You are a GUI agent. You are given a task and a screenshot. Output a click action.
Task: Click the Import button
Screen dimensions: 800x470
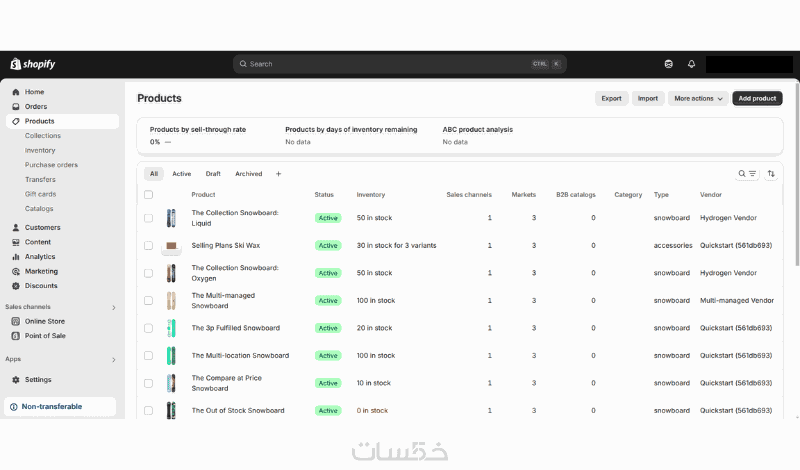coord(647,98)
